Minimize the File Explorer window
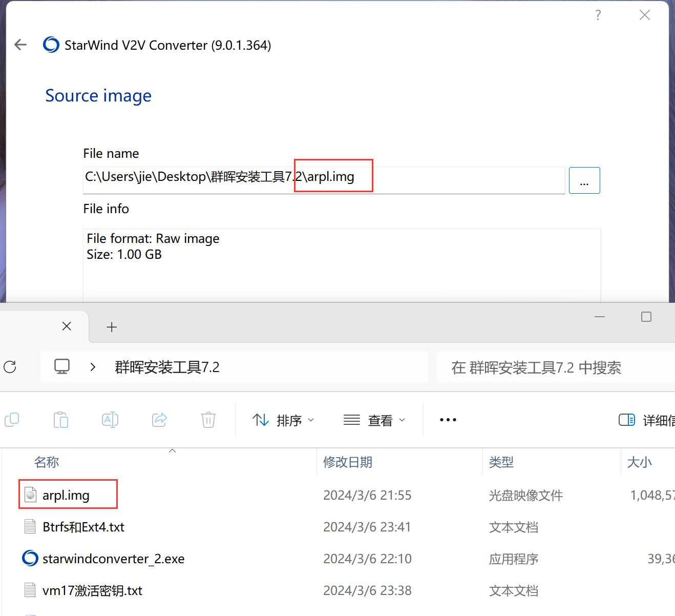The height and width of the screenshot is (616, 675). coord(600,317)
